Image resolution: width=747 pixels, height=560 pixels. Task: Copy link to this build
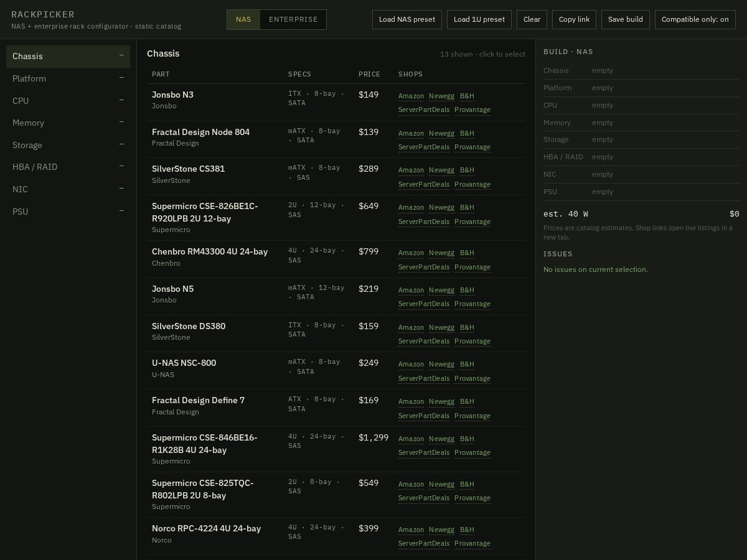tap(574, 19)
